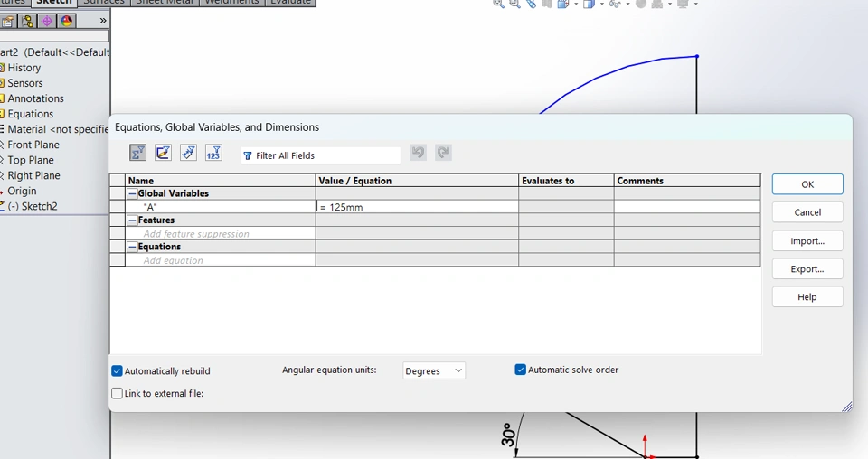Click the View Orientation icon
Screen dimensions: 868x459
(x=563, y=4)
